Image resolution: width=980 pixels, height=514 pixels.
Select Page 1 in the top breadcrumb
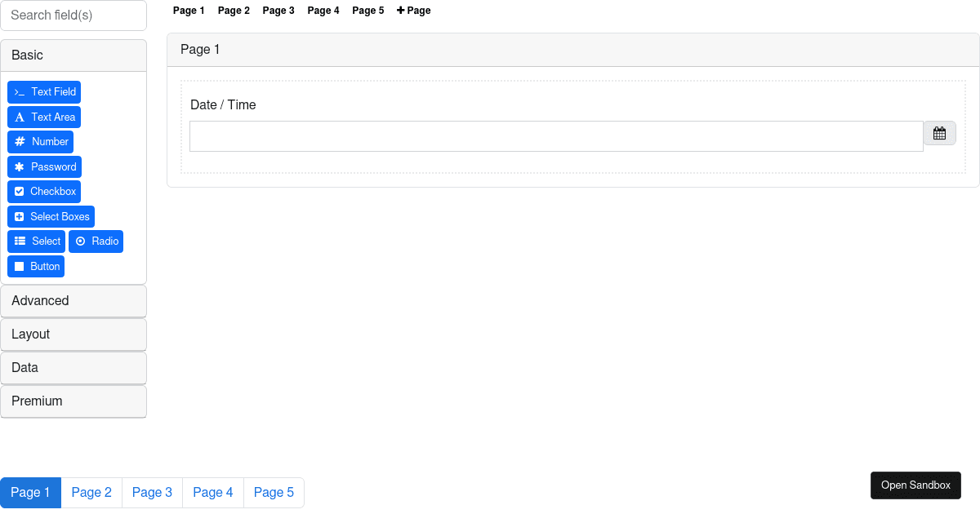189,11
